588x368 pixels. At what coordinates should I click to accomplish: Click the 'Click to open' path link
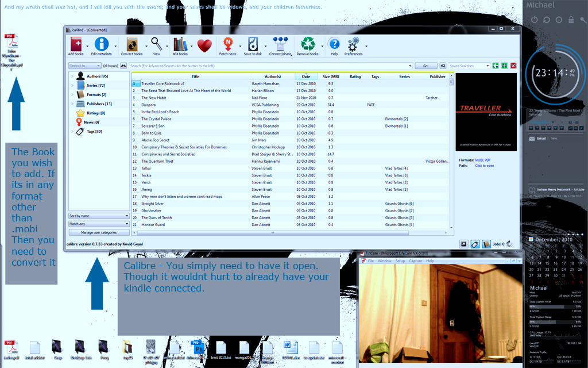[485, 166]
